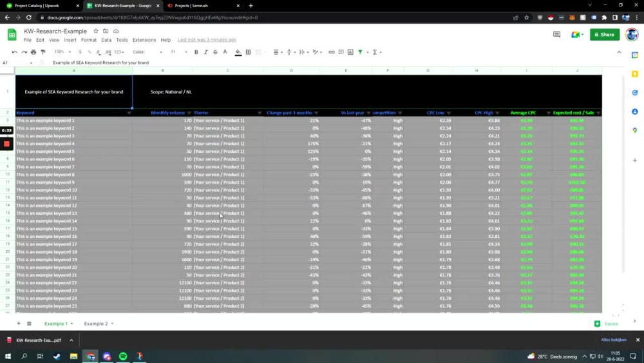The height and width of the screenshot is (363, 644).
Task: Activate the paint format tool
Action: 43,52
